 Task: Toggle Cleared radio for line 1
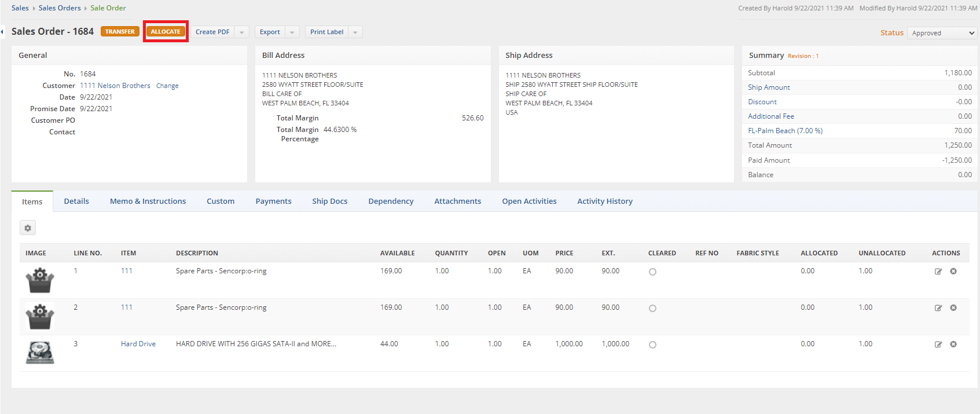652,272
